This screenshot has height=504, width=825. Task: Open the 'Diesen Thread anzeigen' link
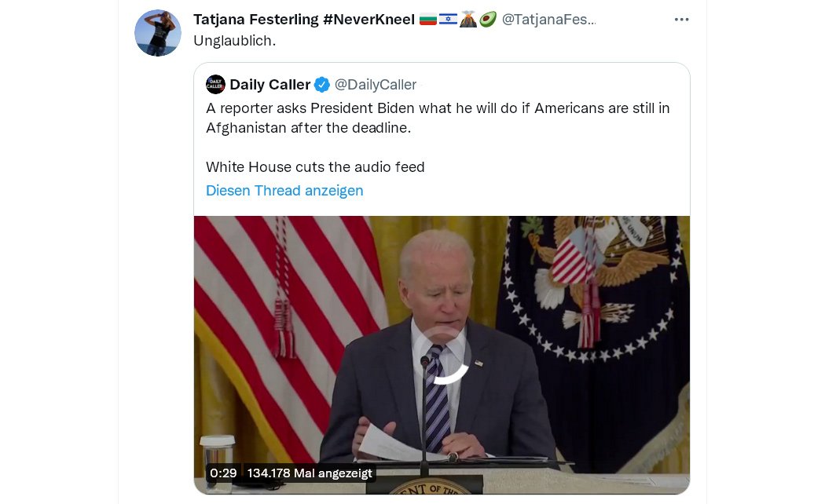pos(284,190)
